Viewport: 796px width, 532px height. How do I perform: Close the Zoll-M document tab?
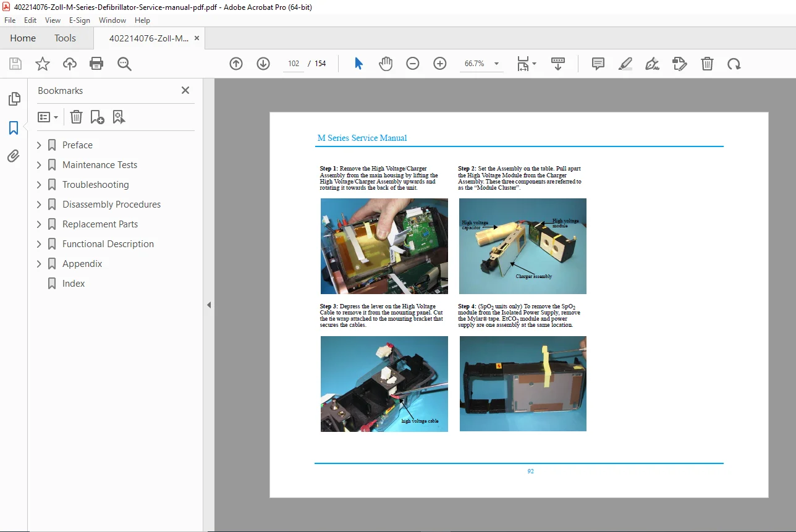197,38
